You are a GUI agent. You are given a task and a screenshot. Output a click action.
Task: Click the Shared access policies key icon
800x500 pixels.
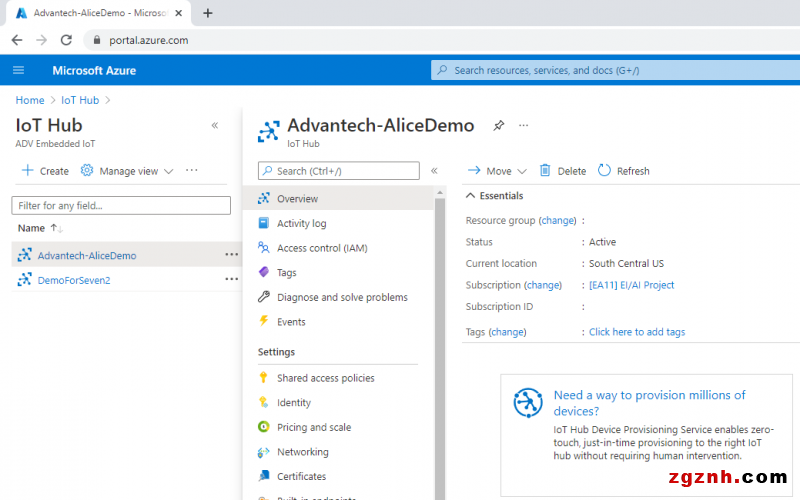pyautogui.click(x=264, y=378)
